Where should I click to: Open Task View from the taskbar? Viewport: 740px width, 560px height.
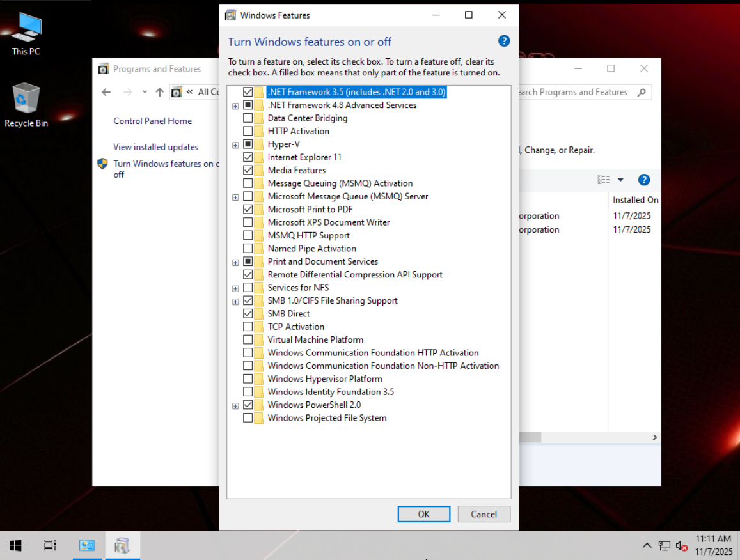pos(50,545)
